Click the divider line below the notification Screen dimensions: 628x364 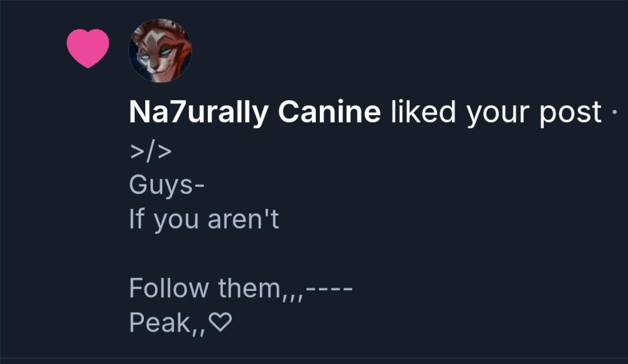(314, 357)
